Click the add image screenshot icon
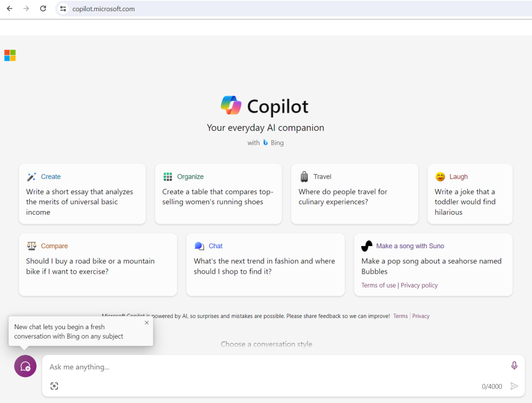Screen dimensions: 532x403 [x=54, y=386]
